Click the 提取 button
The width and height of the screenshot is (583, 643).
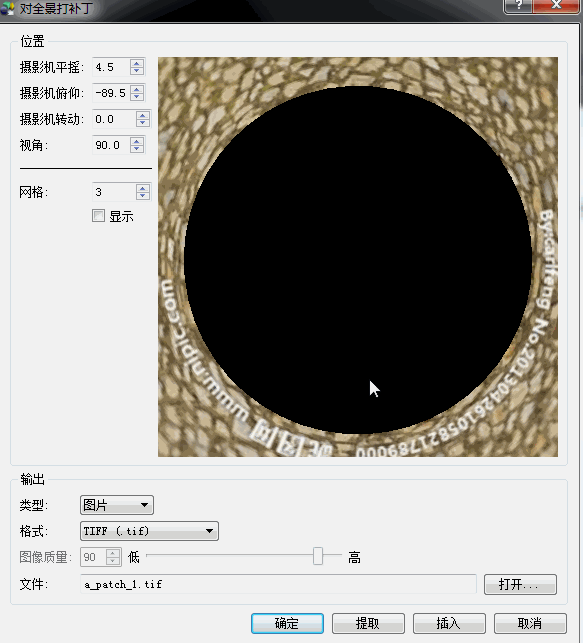368,623
